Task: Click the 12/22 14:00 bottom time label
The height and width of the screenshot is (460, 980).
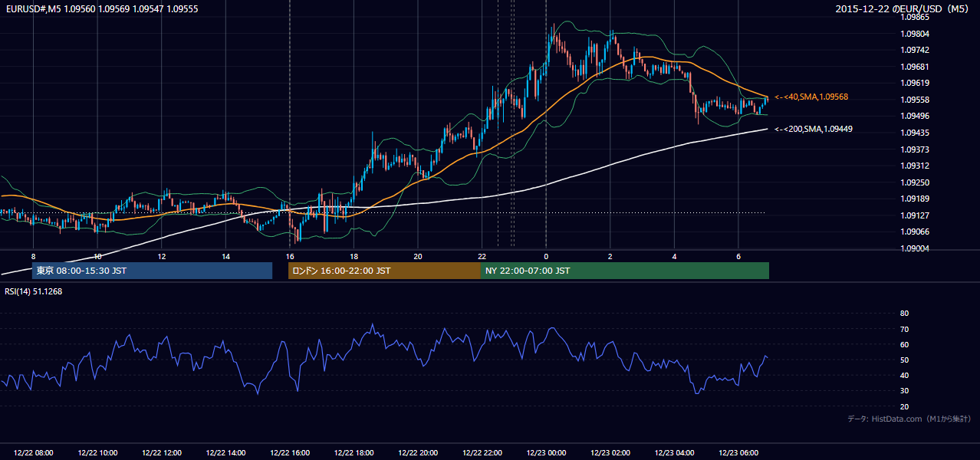Action: (225, 452)
